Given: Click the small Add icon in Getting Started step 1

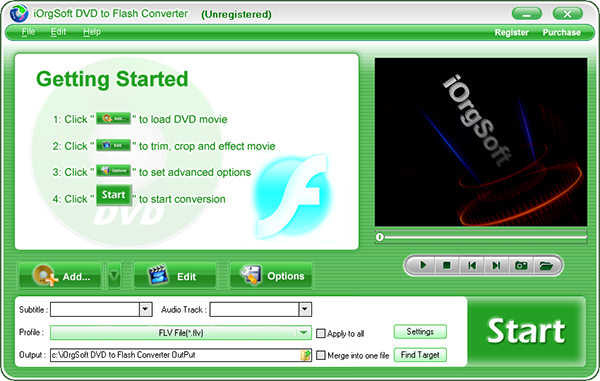Looking at the screenshot, I should (x=113, y=119).
